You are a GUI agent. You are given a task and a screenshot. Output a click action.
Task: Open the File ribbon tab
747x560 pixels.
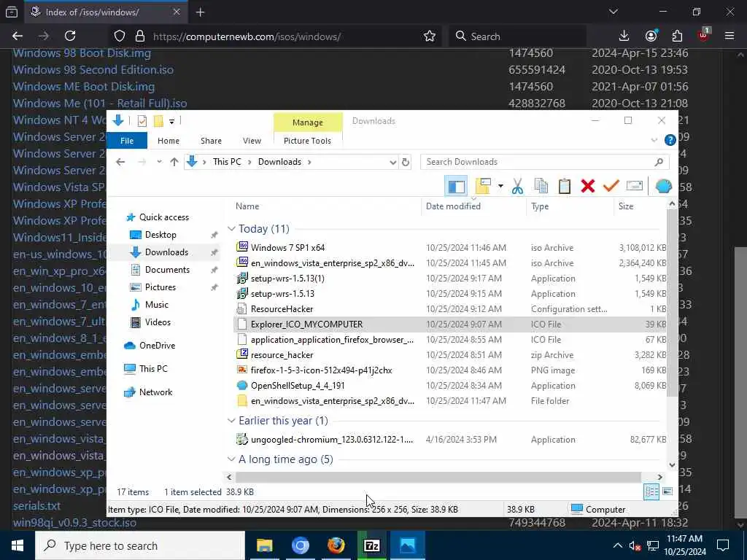(127, 141)
